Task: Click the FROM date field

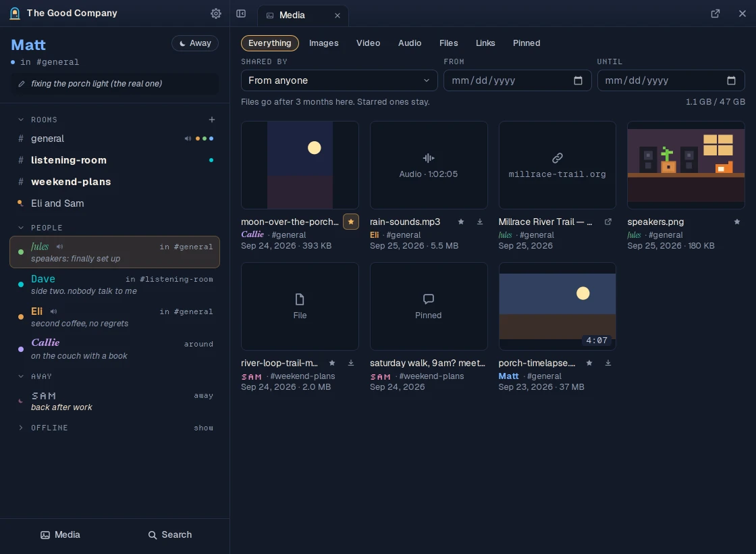Action: (x=517, y=80)
